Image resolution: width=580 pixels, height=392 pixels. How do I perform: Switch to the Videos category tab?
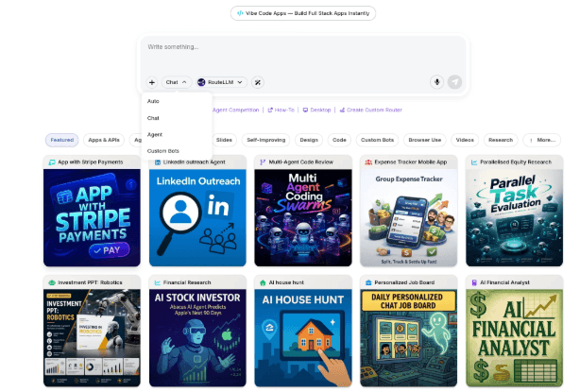(465, 140)
